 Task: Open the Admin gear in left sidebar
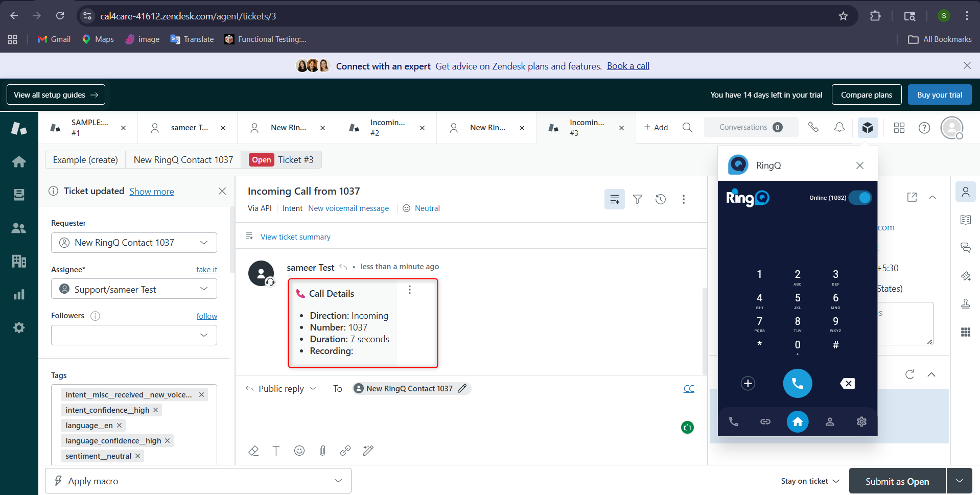pyautogui.click(x=19, y=327)
